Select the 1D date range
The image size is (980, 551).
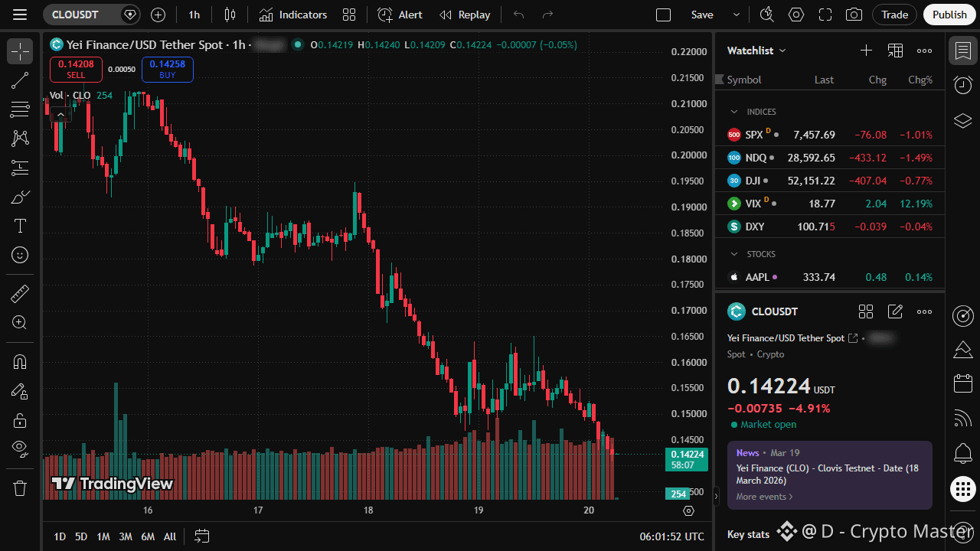(x=60, y=536)
